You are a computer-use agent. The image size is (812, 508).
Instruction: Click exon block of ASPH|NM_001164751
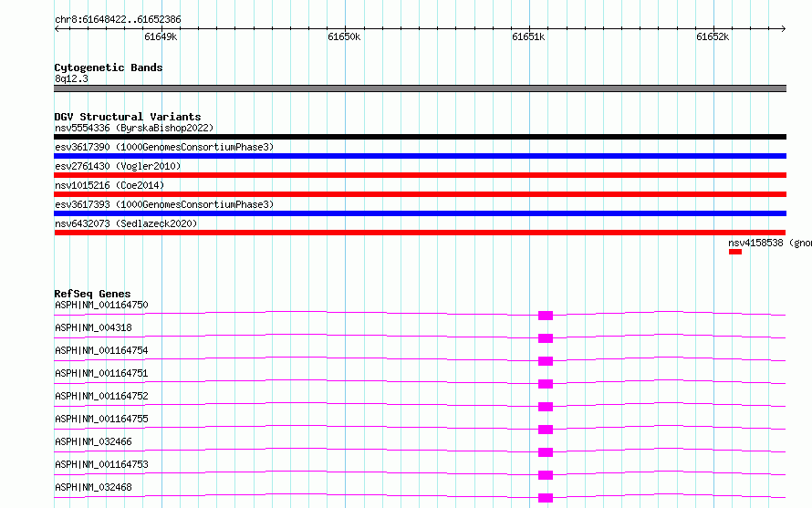click(x=546, y=384)
